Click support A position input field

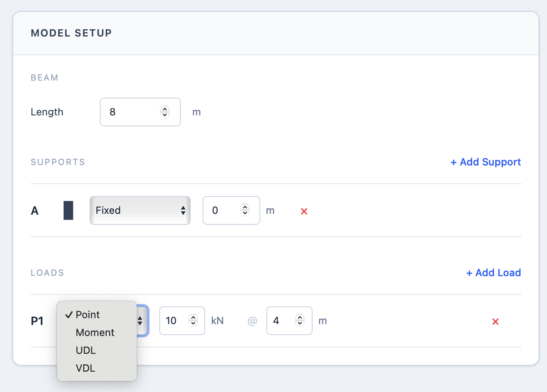tap(231, 210)
